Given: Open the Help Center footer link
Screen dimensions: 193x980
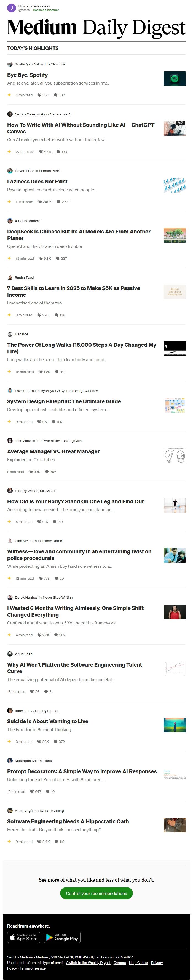Looking at the screenshot, I should click(138, 963).
